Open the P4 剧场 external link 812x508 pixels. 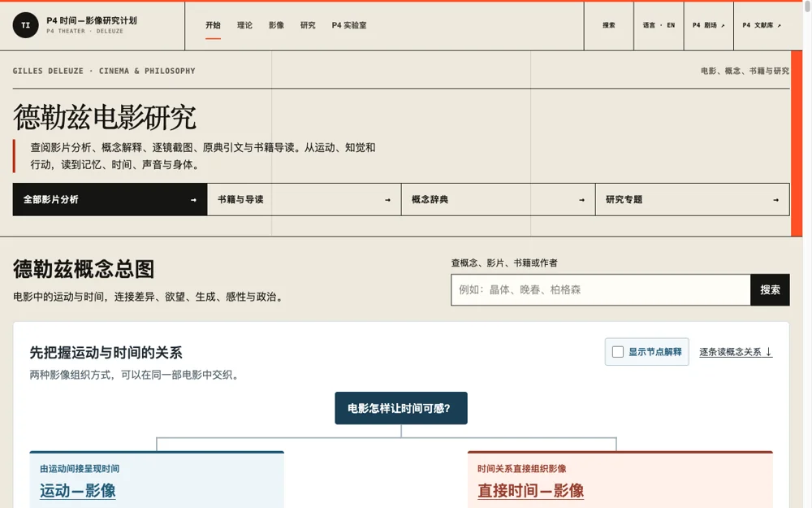(x=709, y=25)
